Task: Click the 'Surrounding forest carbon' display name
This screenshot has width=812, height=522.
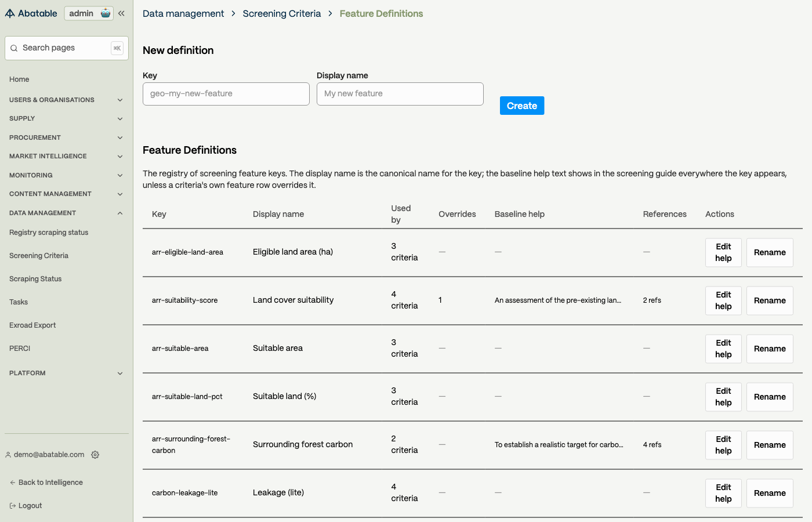Action: pos(303,444)
